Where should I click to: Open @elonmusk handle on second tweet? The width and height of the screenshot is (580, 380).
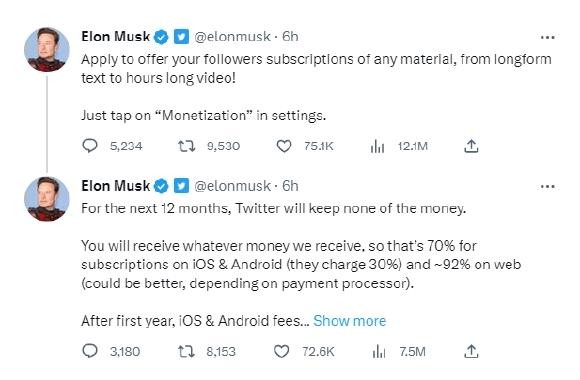pyautogui.click(x=232, y=186)
